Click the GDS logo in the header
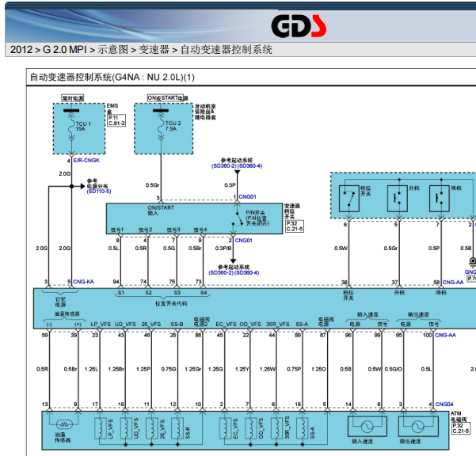The height and width of the screenshot is (456, 476). 299,26
